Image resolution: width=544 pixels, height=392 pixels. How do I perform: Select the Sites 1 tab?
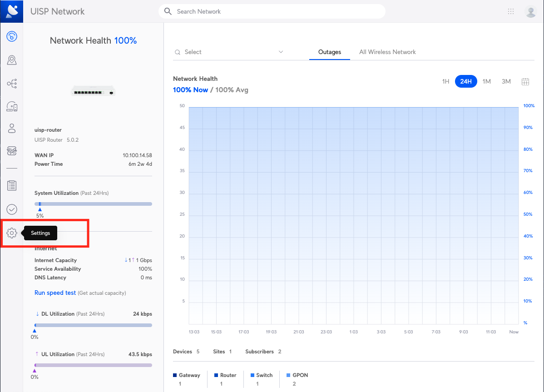[x=223, y=352]
